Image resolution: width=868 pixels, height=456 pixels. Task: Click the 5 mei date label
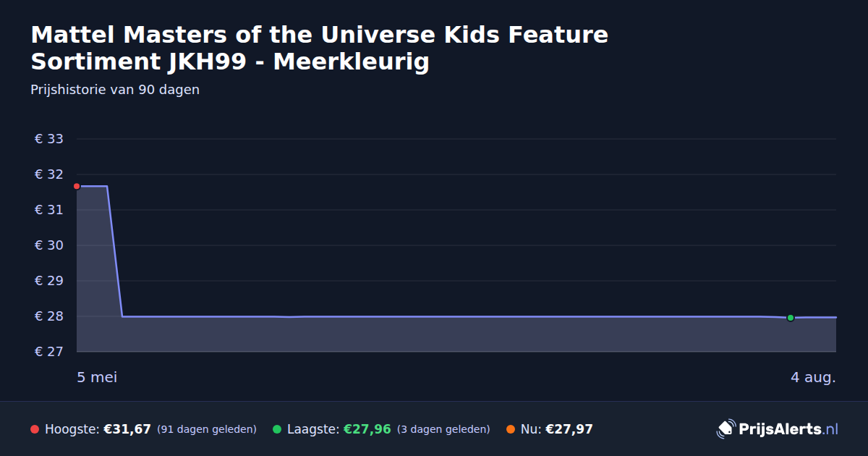click(97, 377)
